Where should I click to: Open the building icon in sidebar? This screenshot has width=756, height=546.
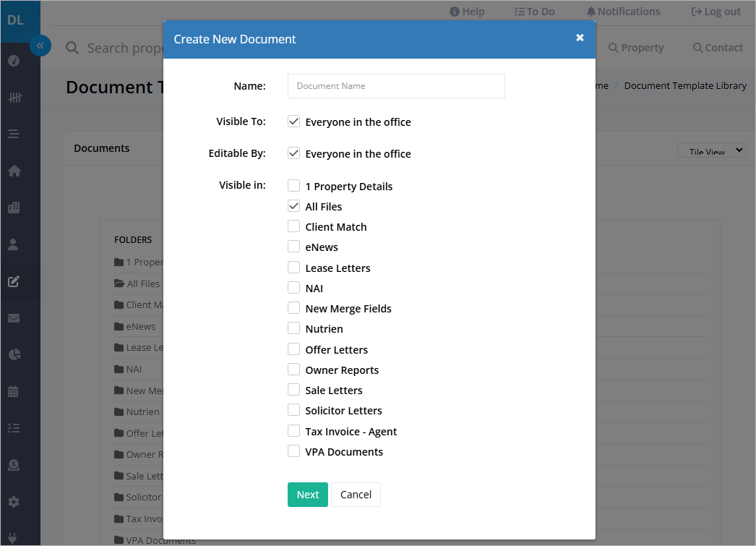14,208
